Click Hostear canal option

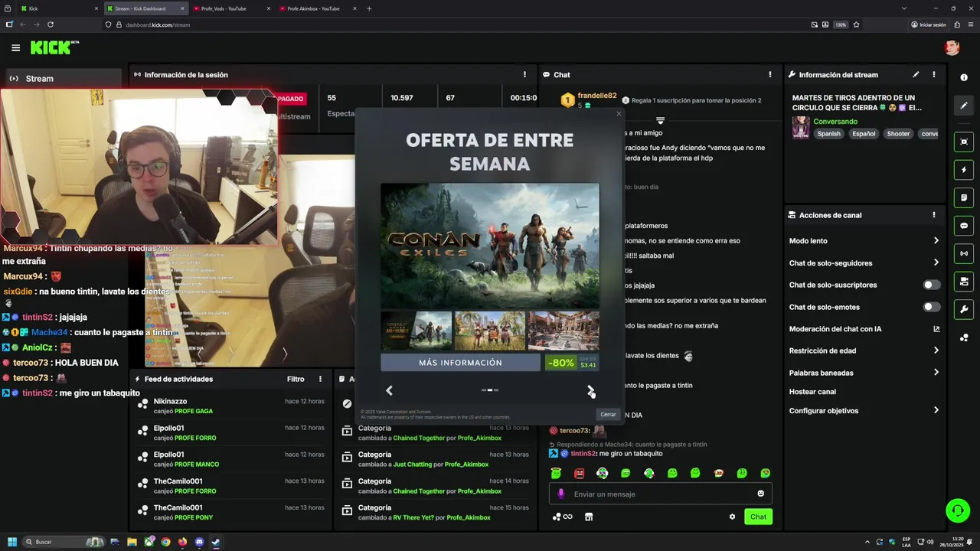pos(812,392)
